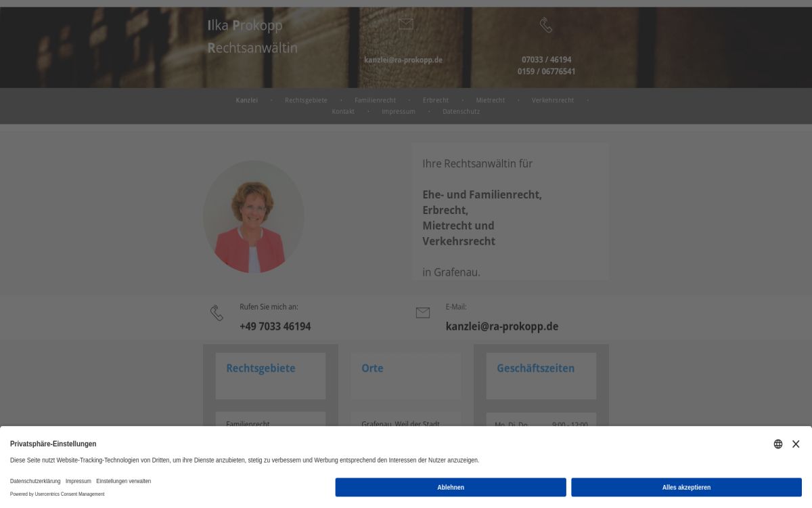
Task: Open language selection globe icon
Action: click(778, 444)
